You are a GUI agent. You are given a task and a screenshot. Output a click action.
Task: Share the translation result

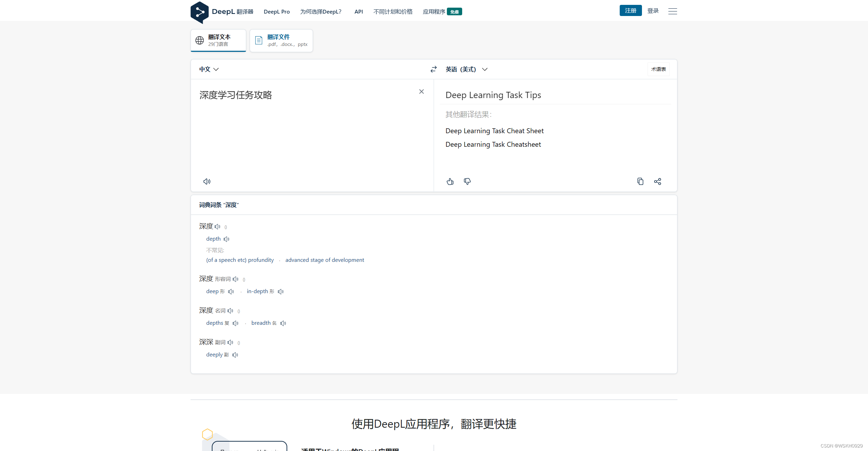[657, 182]
